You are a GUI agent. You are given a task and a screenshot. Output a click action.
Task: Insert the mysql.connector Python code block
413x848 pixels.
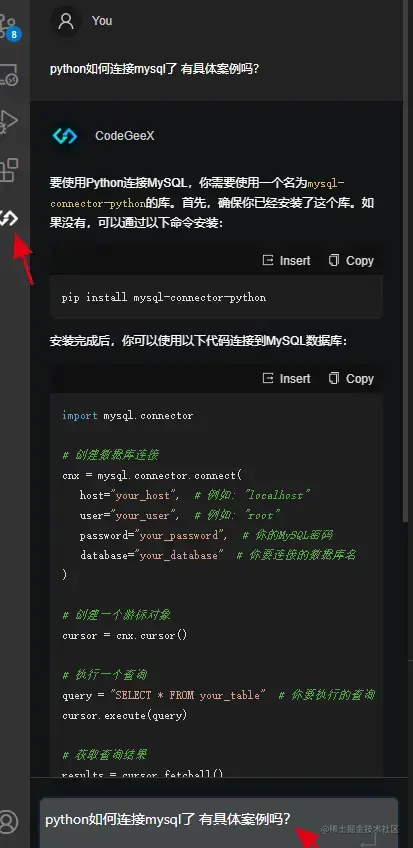coord(287,379)
